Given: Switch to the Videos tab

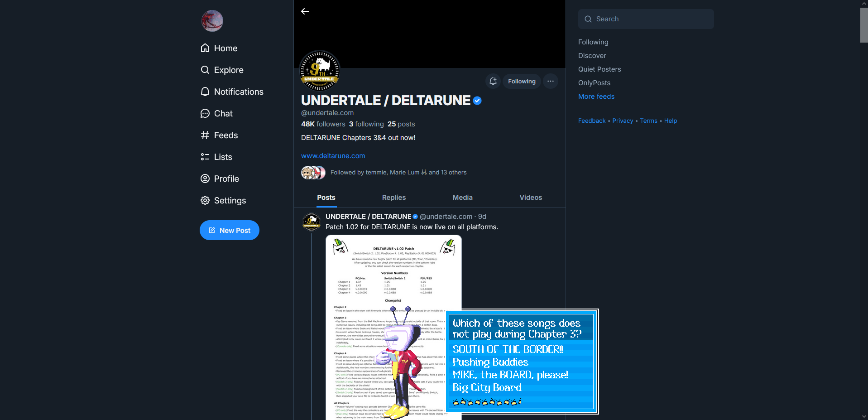Looking at the screenshot, I should pos(531,198).
